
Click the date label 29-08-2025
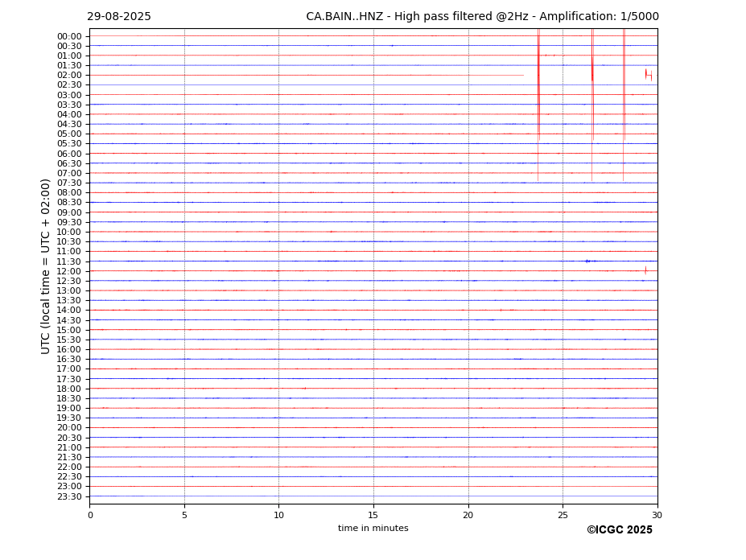(x=119, y=17)
